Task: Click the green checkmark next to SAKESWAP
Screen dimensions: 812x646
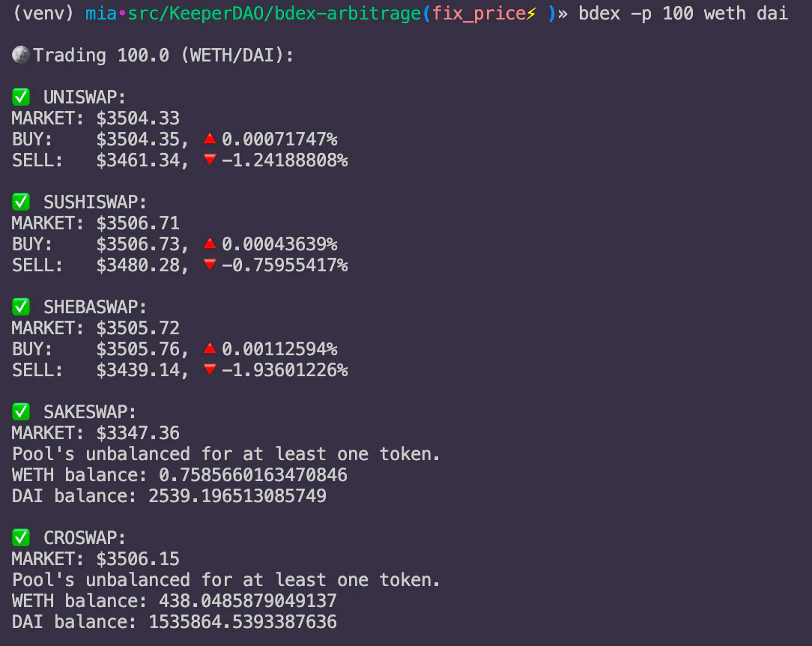Action: [21, 412]
